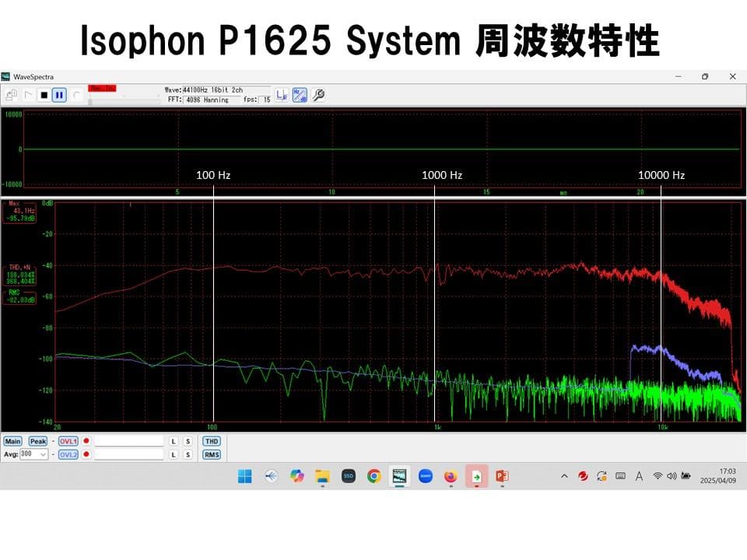Enable the L button next to OVL1
Image resolution: width=747 pixels, height=560 pixels.
point(173,441)
